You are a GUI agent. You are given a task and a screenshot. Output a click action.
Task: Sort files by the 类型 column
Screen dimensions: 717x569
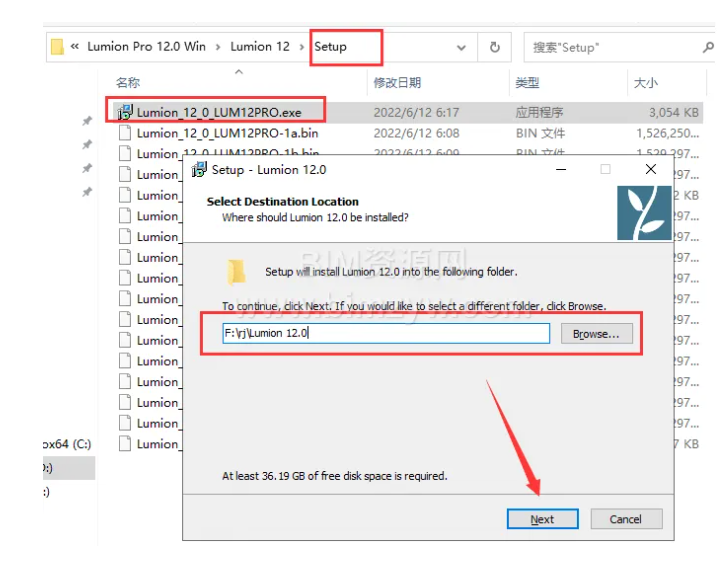527,83
